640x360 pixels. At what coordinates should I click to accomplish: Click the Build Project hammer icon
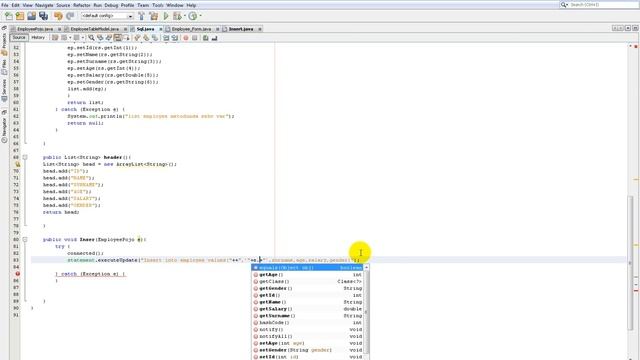click(142, 16)
